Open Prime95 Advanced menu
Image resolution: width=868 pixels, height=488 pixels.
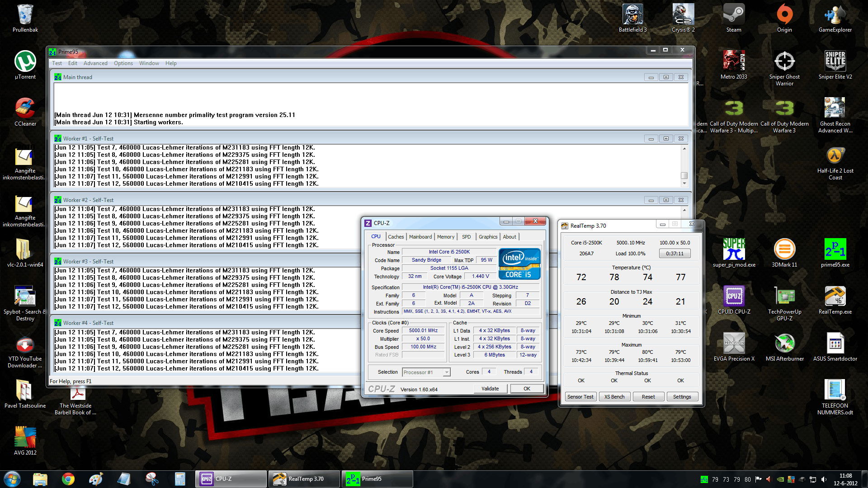click(x=95, y=63)
